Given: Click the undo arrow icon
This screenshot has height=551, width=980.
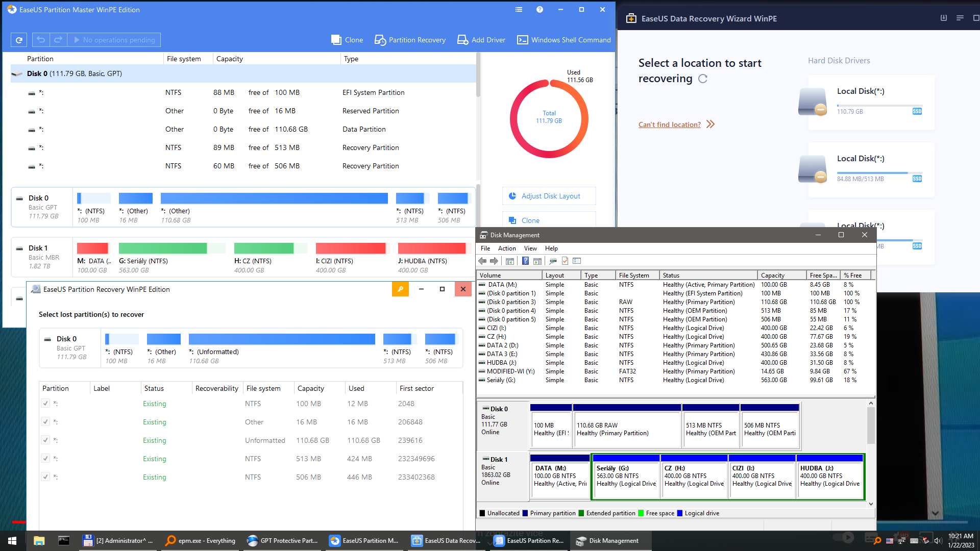Looking at the screenshot, I should (41, 40).
